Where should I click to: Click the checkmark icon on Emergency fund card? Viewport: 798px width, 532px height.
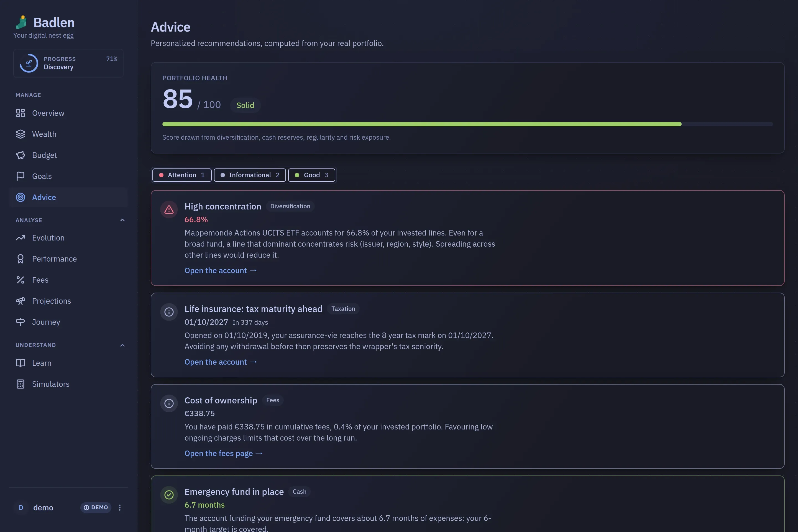[169, 495]
